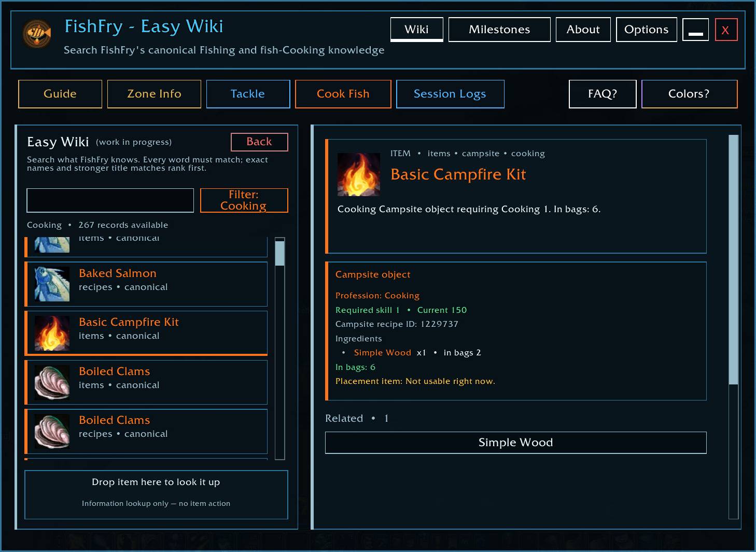Click the results list scrollbar thumb
Viewport: 756px width, 552px height.
[x=280, y=254]
